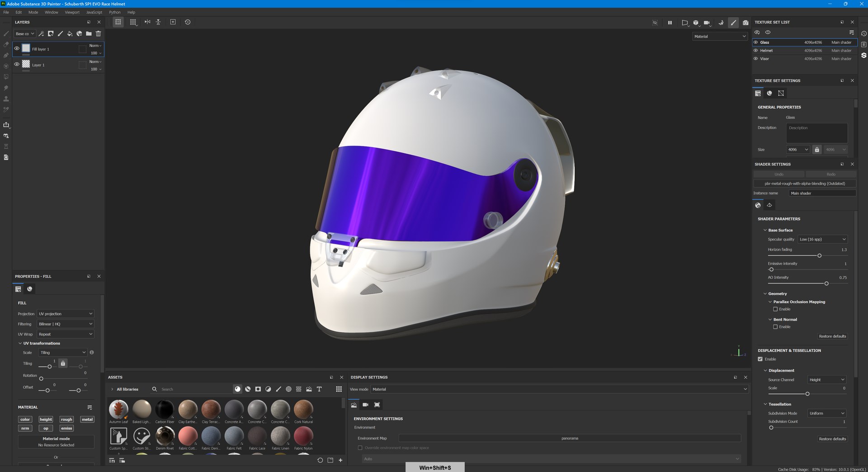868x472 pixels.
Task: Toggle the metal material channel button
Action: click(87, 420)
